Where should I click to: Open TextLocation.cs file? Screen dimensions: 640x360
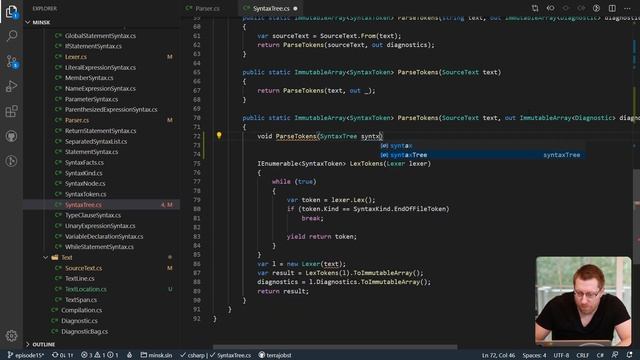[x=86, y=289]
